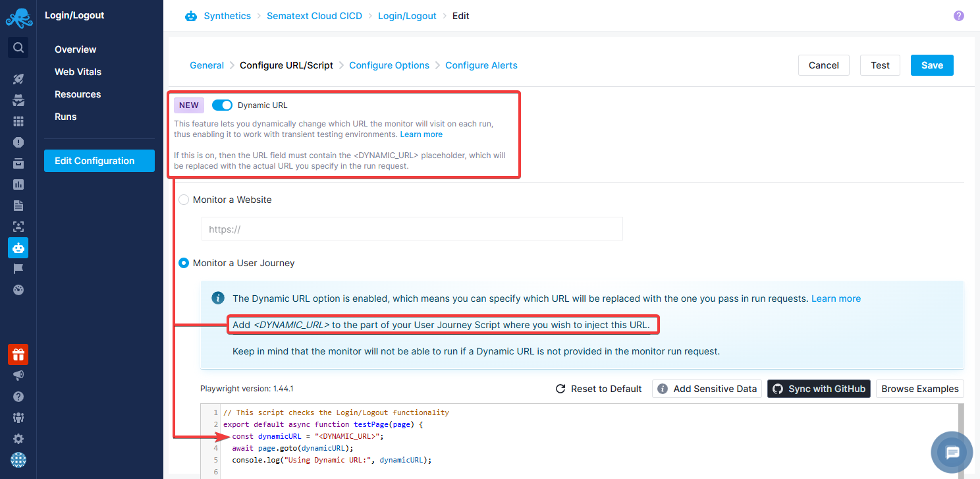Go to the Configure Options step
Image resolution: width=980 pixels, height=479 pixels.
(389, 65)
